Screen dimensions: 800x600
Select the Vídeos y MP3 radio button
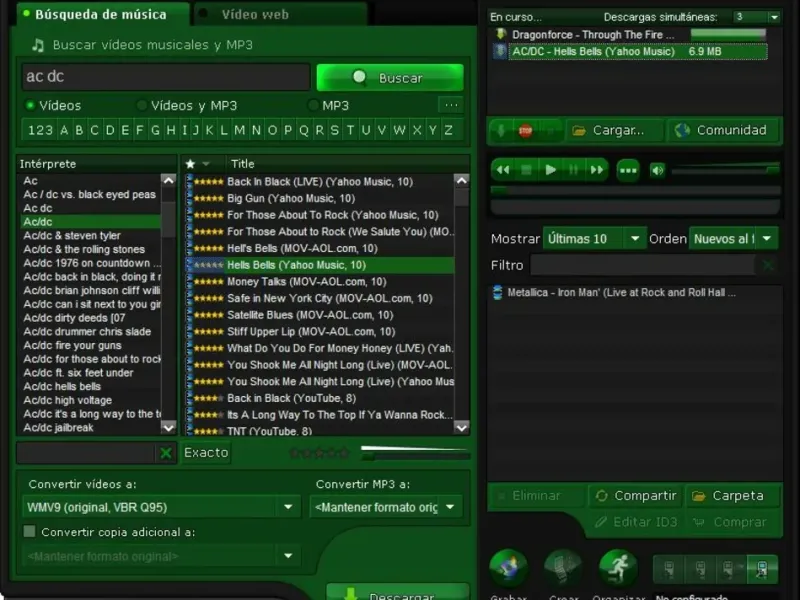point(142,106)
